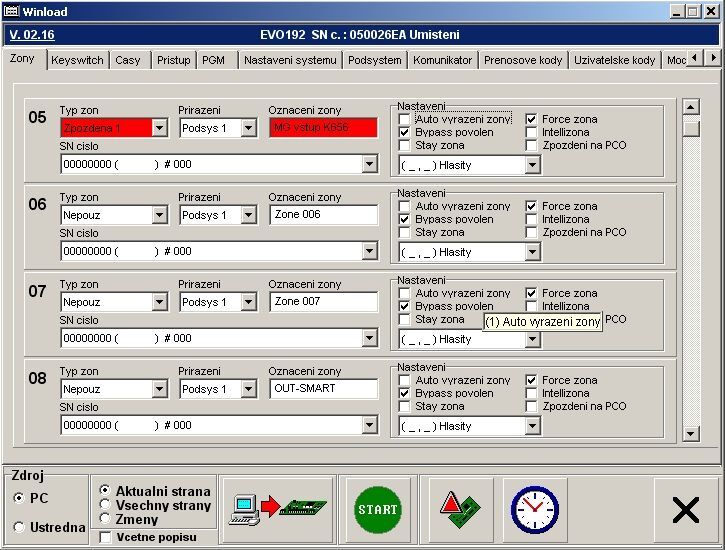Open the Hlasity dropdown for zone 08
This screenshot has height=550, width=725.
pos(532,426)
